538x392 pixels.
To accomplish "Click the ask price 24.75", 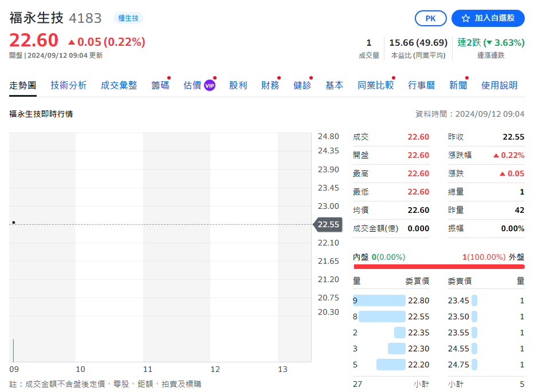I will click(x=458, y=365).
